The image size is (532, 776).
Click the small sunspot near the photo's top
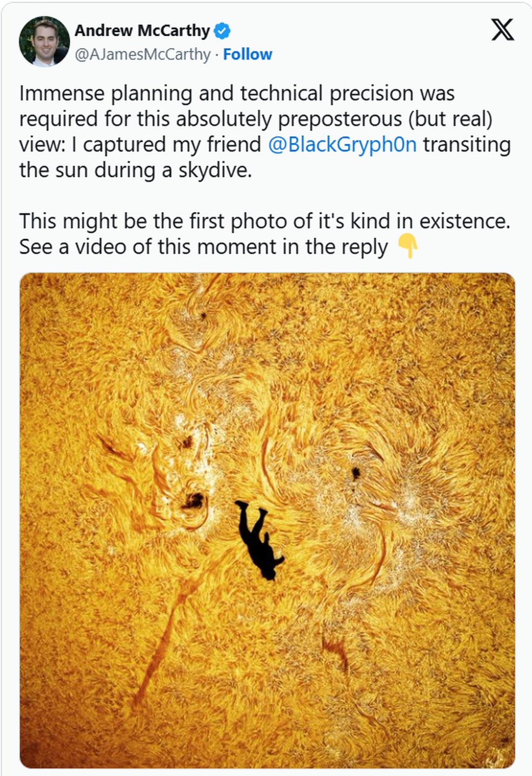pos(204,315)
